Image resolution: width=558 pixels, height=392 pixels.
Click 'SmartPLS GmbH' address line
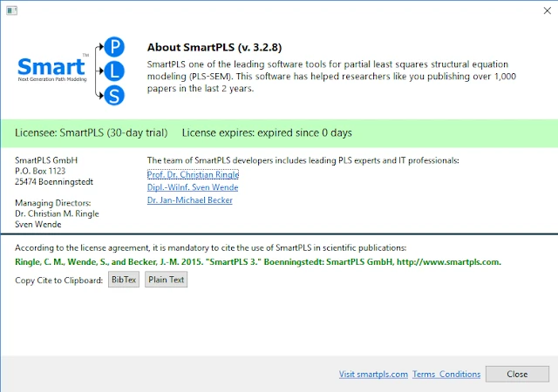point(46,160)
